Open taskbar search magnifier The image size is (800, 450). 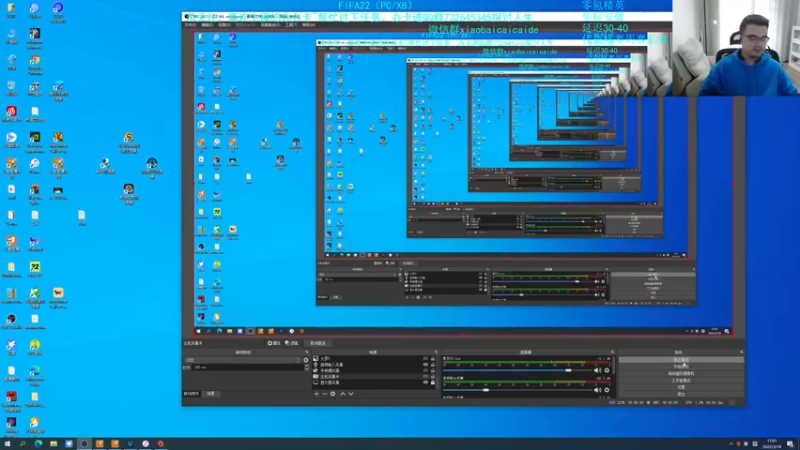pos(22,444)
